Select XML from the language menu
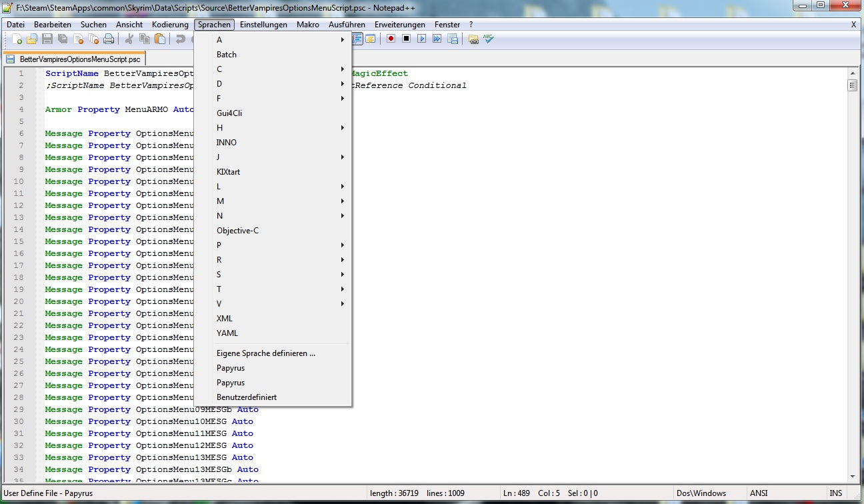Image resolution: width=864 pixels, height=504 pixels. [225, 319]
